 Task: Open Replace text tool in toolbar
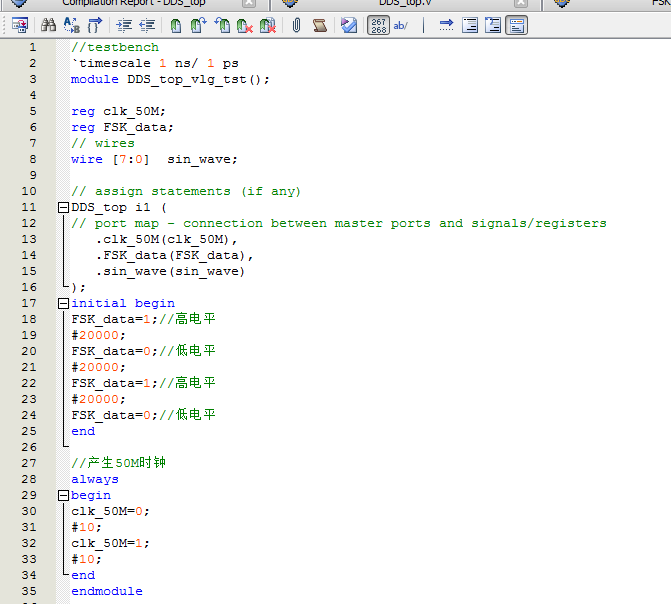(71, 25)
